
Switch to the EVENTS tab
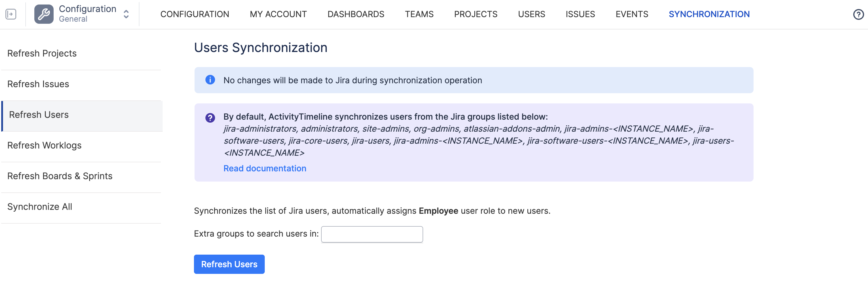[x=632, y=14]
